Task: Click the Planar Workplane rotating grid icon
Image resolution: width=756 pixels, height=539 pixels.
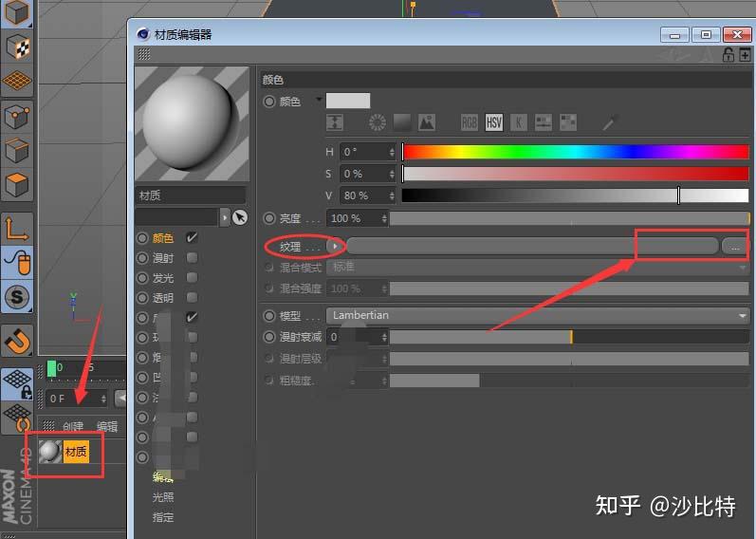Action: coord(17,418)
